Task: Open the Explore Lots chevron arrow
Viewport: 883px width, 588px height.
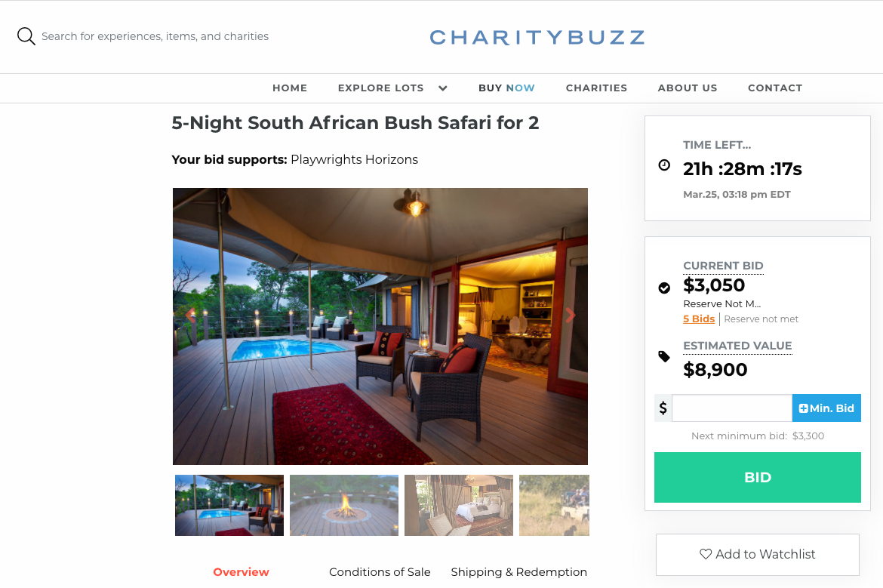Action: [x=443, y=88]
